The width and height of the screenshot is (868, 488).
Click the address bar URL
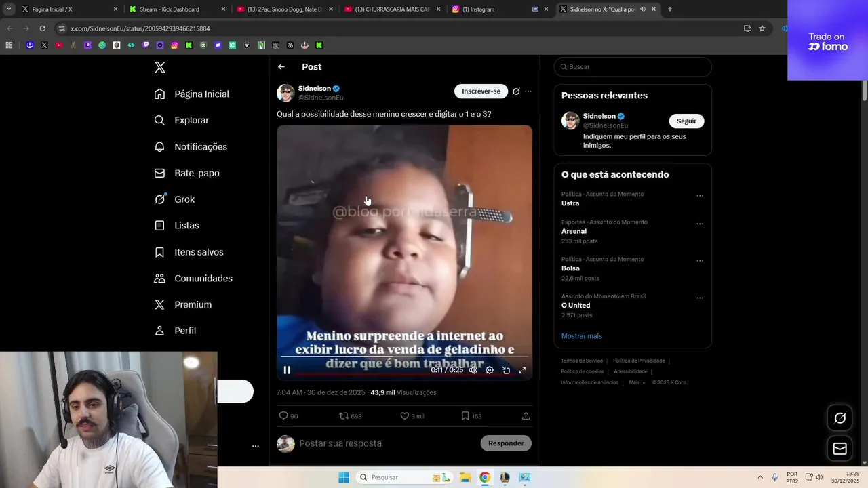(x=140, y=28)
